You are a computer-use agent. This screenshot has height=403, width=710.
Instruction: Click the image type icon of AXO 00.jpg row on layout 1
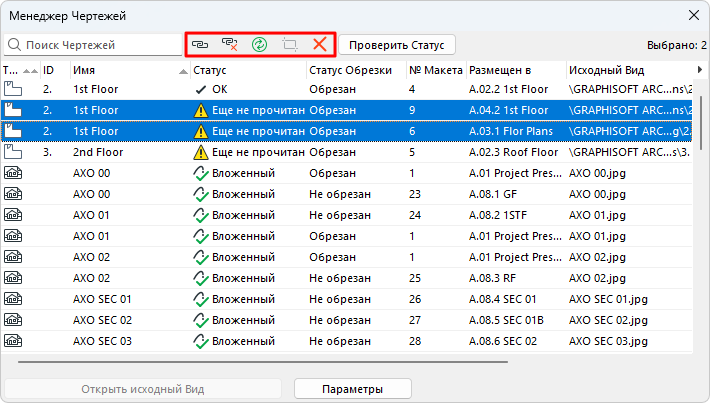13,173
